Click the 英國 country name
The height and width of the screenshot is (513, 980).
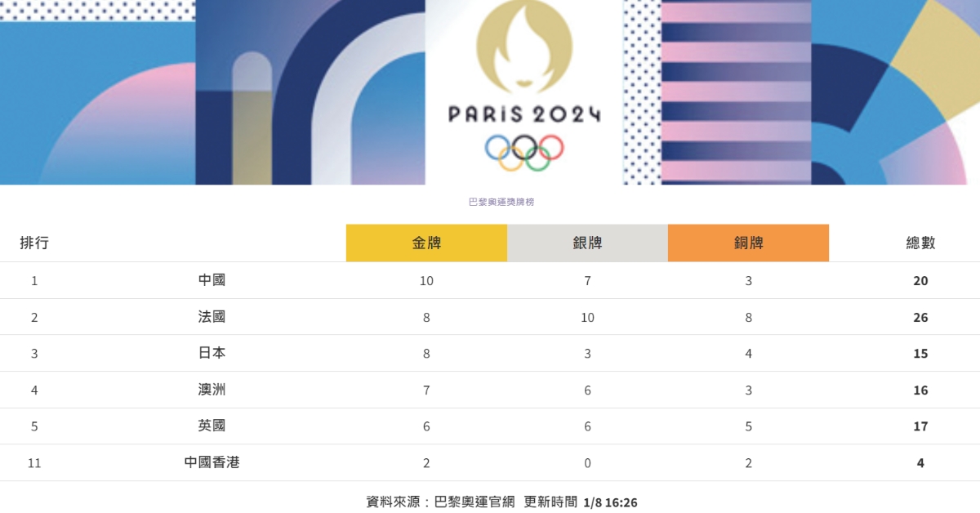[212, 426]
